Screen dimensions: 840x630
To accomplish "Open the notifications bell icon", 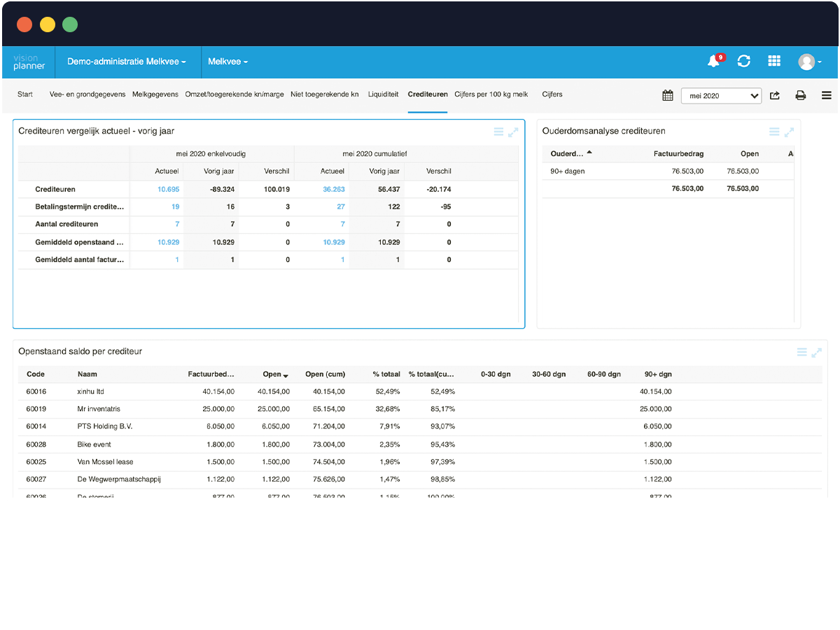I will click(715, 61).
